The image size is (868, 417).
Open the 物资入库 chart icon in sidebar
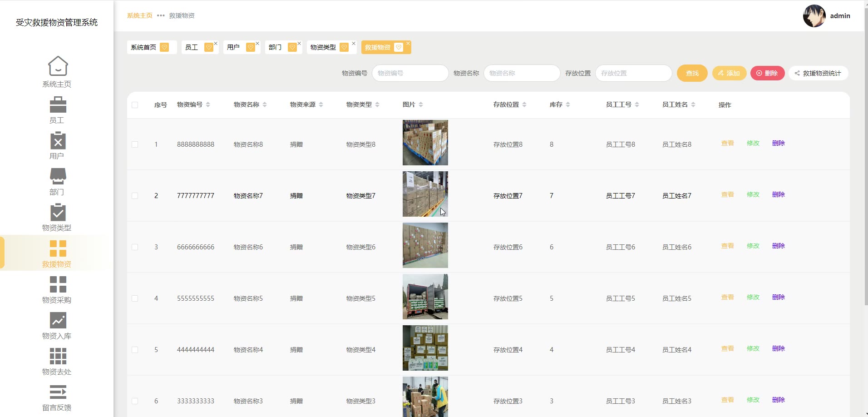coord(58,320)
